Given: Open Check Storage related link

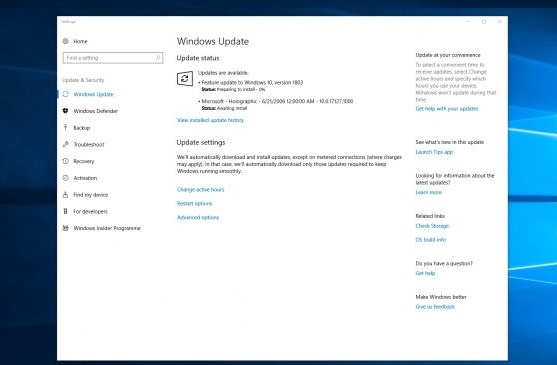Looking at the screenshot, I should point(432,226).
